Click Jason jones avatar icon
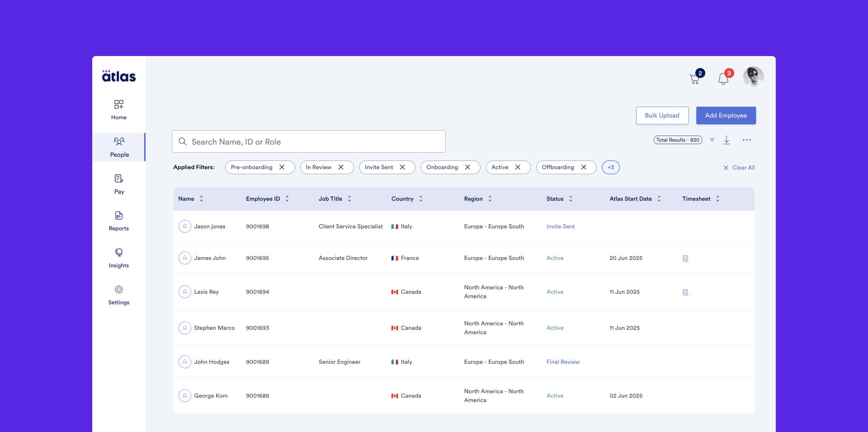868x432 pixels. pos(184,226)
